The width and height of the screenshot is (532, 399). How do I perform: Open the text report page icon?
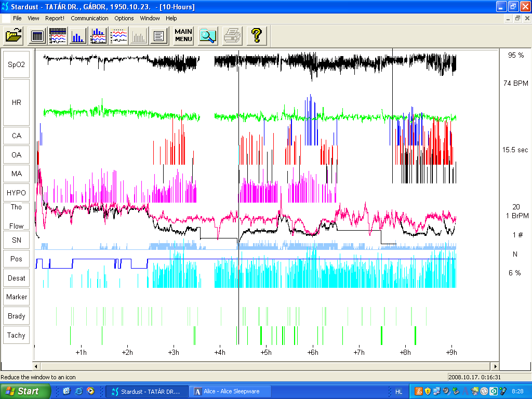coord(159,35)
